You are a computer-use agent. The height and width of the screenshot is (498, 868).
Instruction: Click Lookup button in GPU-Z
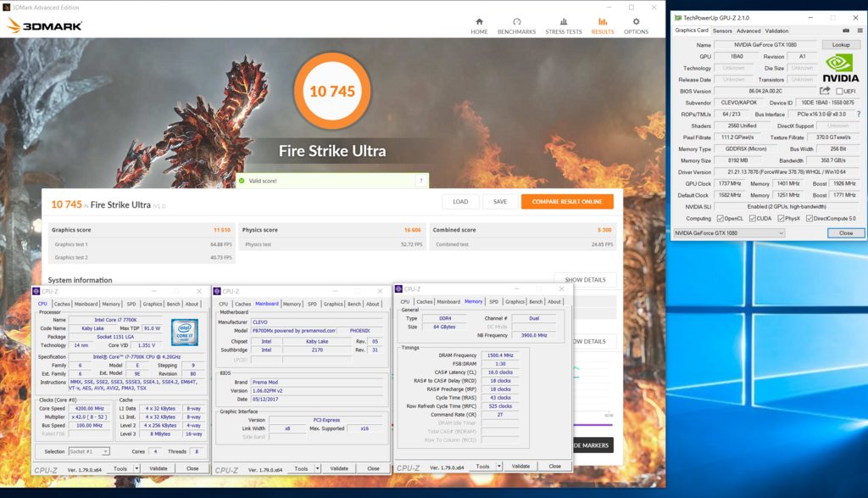[840, 45]
